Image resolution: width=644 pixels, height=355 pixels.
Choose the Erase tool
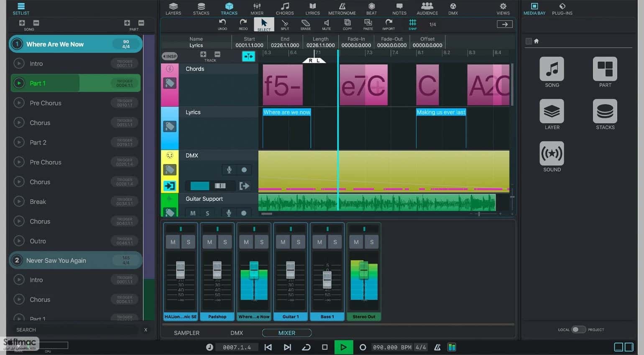306,25
